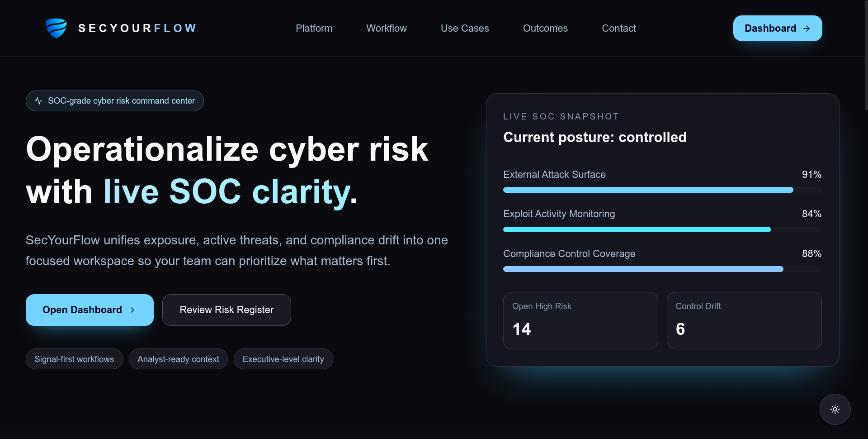The height and width of the screenshot is (439, 868).
Task: Select the Open High Risk stat card
Action: (580, 320)
